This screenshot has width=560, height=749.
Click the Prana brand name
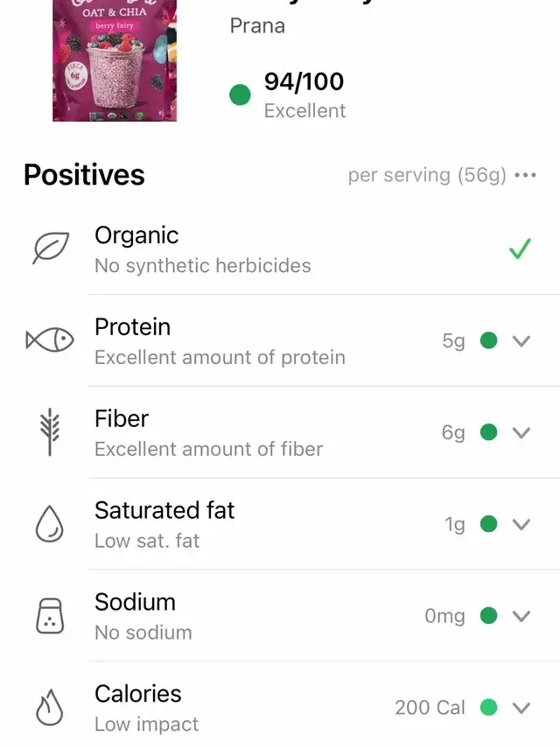[257, 25]
